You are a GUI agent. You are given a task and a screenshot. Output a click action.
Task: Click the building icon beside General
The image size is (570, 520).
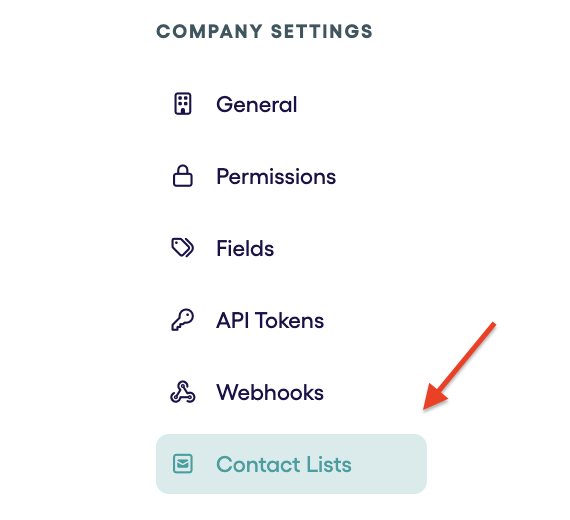pyautogui.click(x=182, y=104)
